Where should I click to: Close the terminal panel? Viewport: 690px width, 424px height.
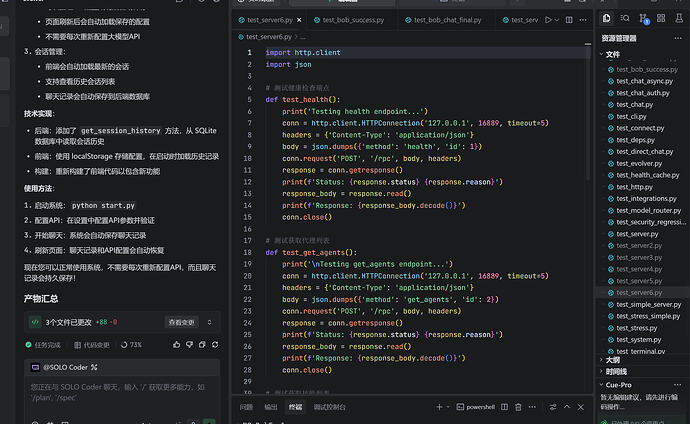pyautogui.click(x=581, y=407)
